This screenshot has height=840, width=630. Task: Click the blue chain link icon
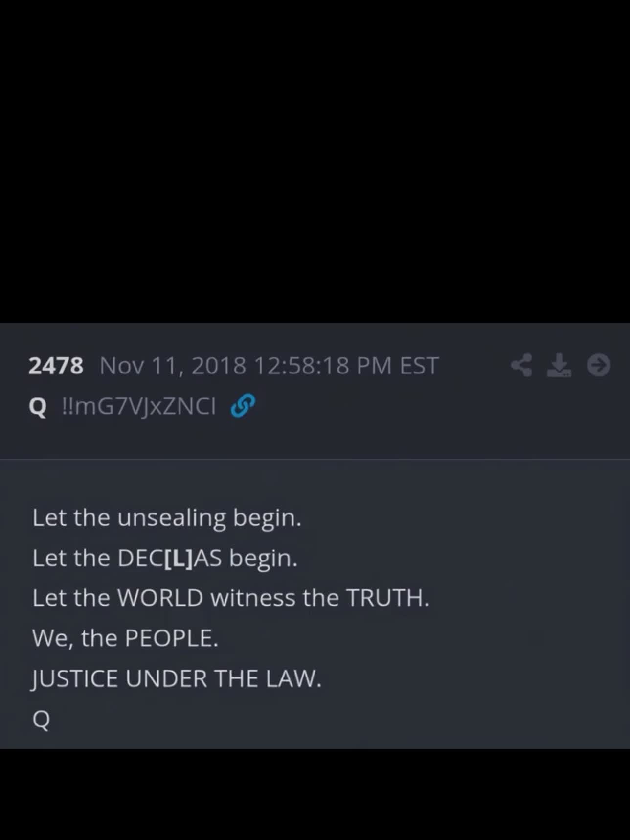point(243,406)
